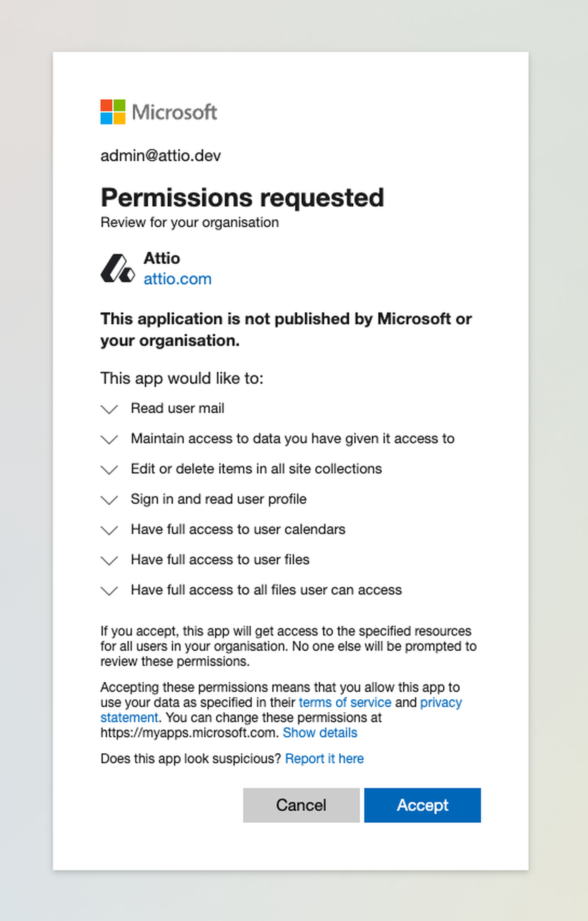Expand Edit or delete items chevron

tap(109, 469)
